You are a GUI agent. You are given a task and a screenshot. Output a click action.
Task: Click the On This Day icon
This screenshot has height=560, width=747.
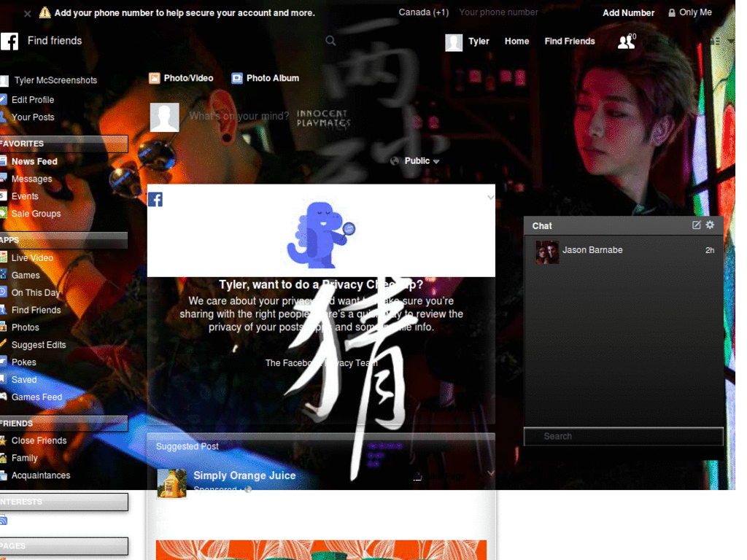click(5, 292)
